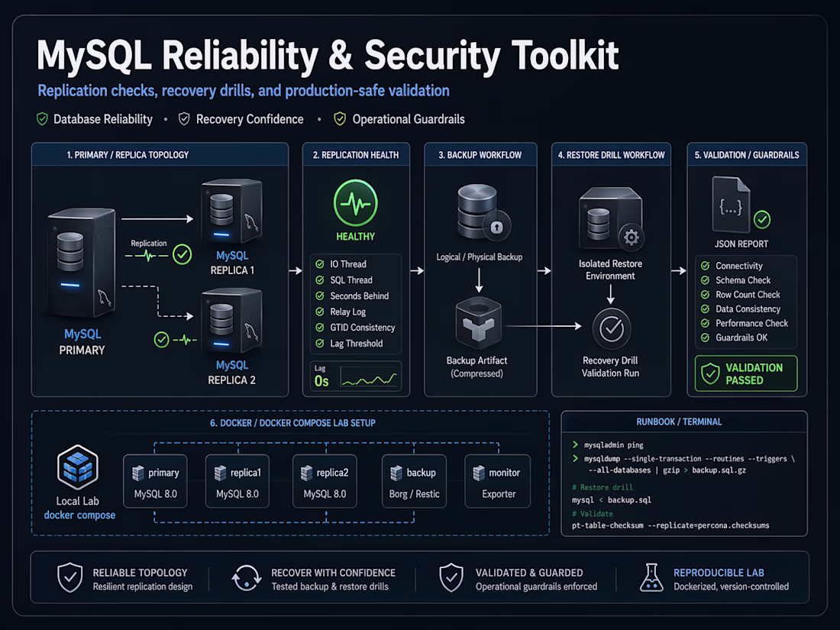This screenshot has height=630, width=840.
Task: Toggle the SQL Thread check
Action: (x=320, y=280)
